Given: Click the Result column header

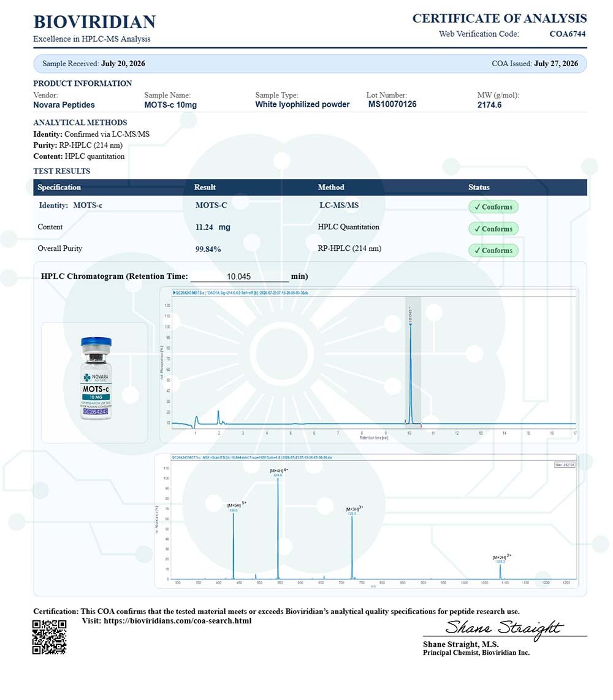Looking at the screenshot, I should tap(205, 187).
